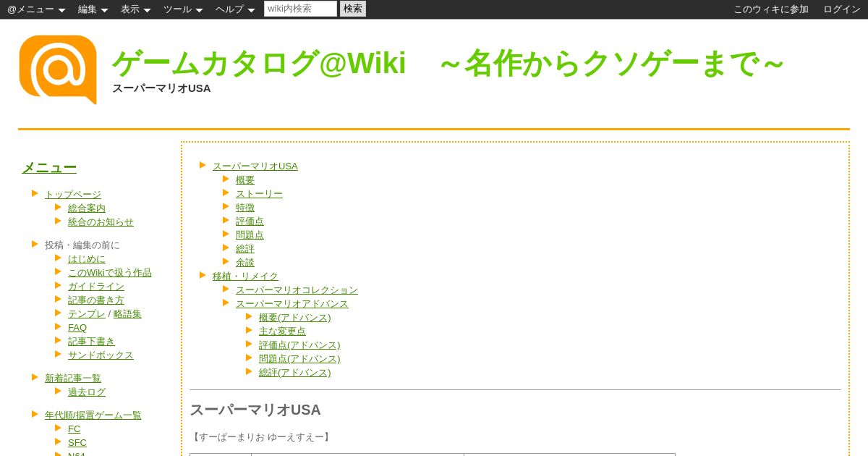This screenshot has width=868, height=456.
Task: Open FC sidebar link
Action: [75, 428]
